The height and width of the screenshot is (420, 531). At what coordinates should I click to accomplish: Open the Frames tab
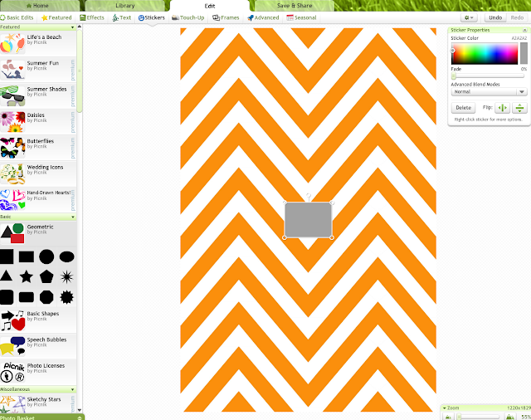click(226, 17)
